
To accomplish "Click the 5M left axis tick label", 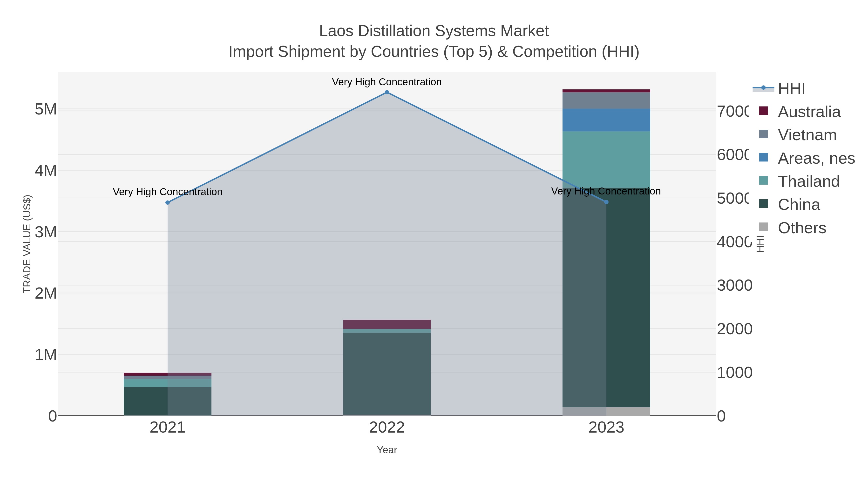I will (46, 109).
